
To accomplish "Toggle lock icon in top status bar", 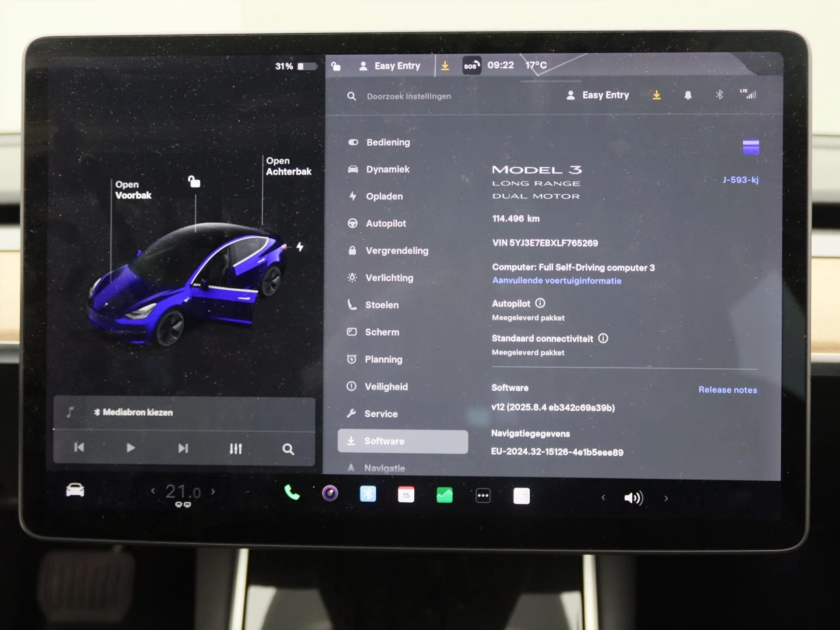I will [x=336, y=66].
